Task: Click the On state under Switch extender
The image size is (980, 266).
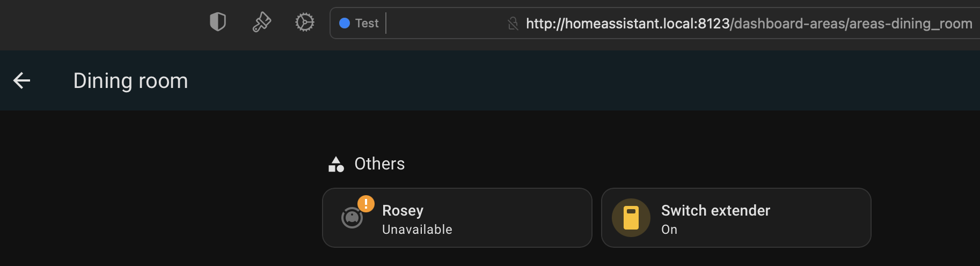Action: pyautogui.click(x=669, y=230)
